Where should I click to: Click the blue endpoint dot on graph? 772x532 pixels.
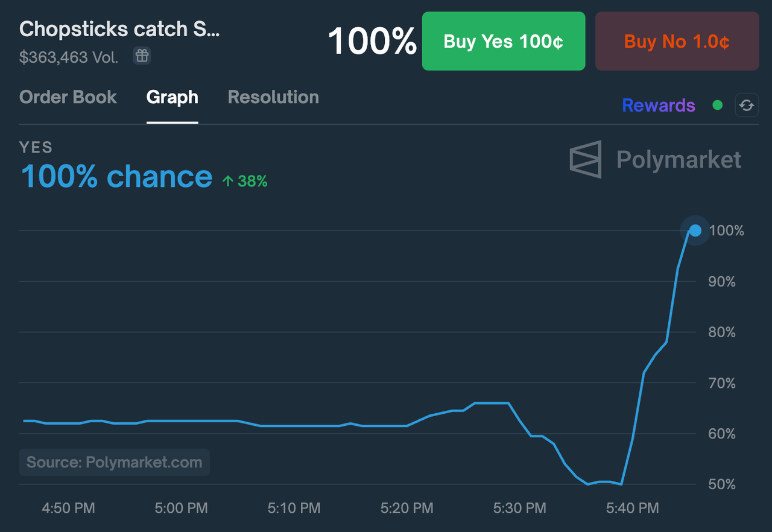695,230
